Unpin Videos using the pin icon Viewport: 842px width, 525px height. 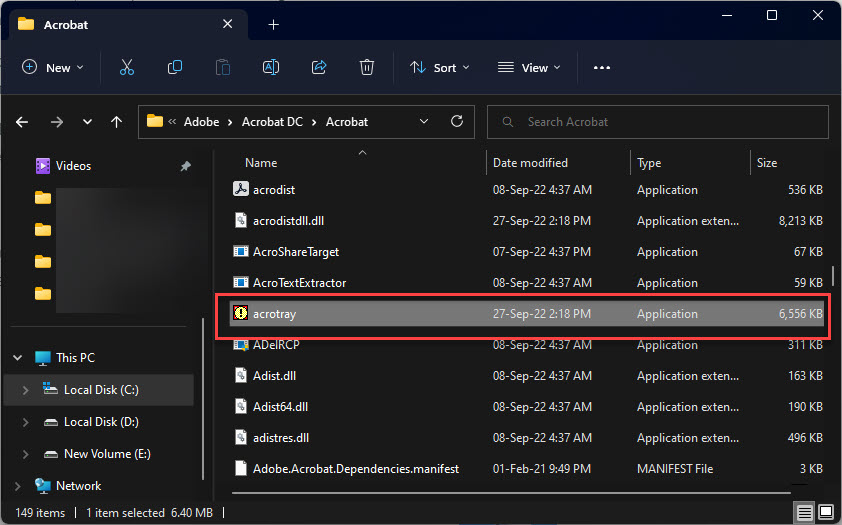coord(185,166)
